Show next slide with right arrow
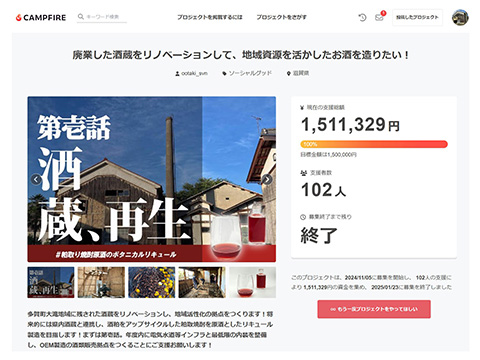480x360 pixels. click(267, 179)
